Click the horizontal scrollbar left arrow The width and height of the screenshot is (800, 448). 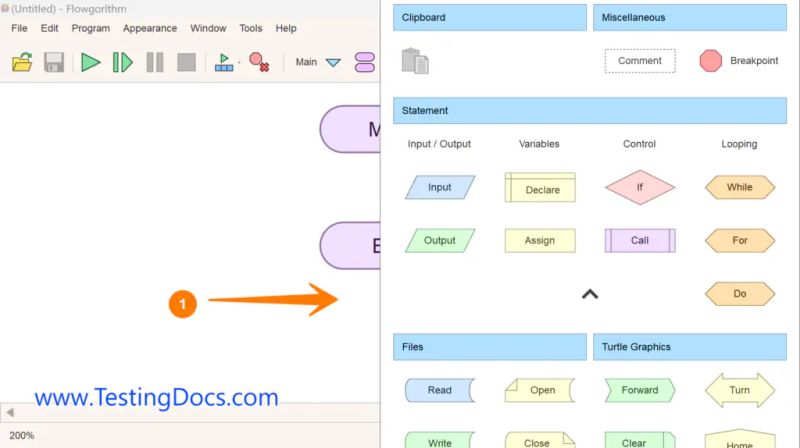click(x=10, y=412)
